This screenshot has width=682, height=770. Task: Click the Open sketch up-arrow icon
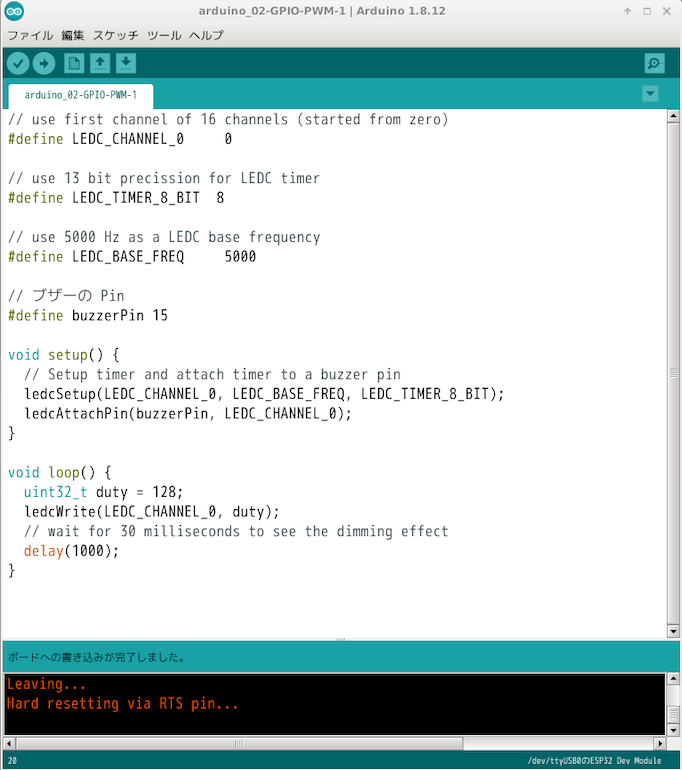[100, 63]
